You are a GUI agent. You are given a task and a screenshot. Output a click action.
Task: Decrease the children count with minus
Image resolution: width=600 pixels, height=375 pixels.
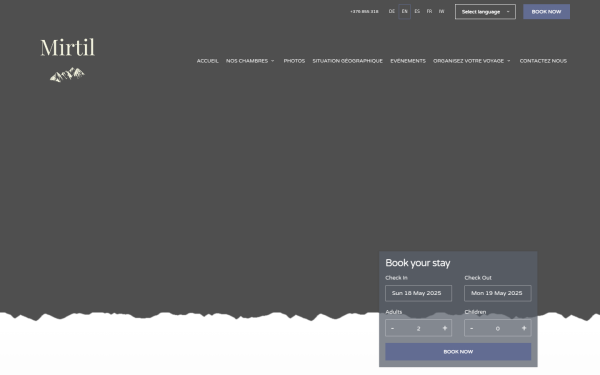coord(471,328)
